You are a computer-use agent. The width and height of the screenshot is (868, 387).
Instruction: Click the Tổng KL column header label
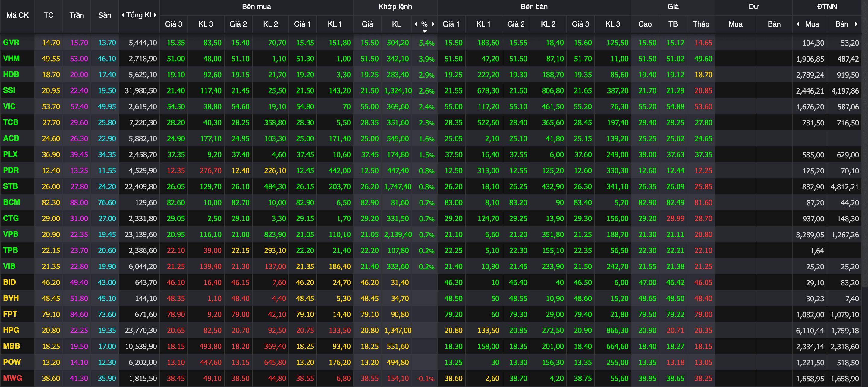[x=140, y=15]
